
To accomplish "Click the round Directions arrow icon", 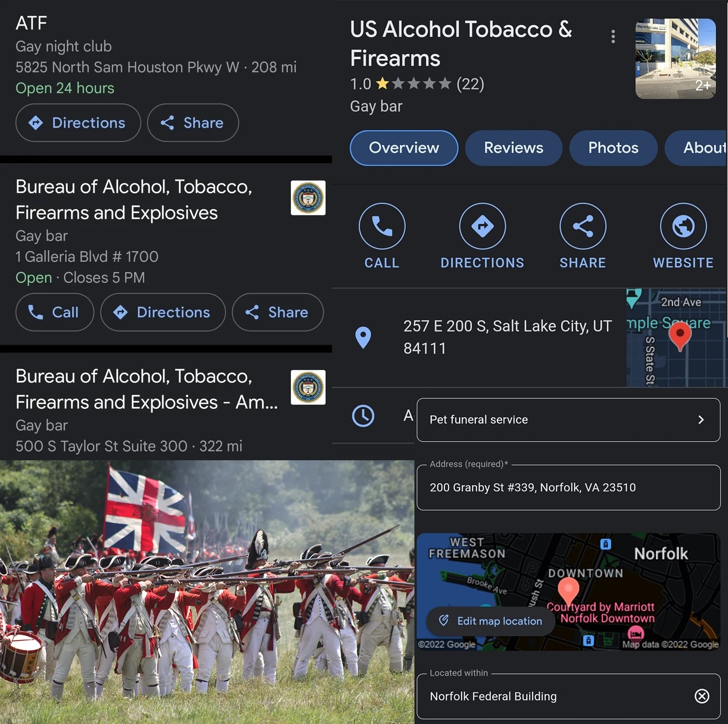I will pyautogui.click(x=482, y=226).
